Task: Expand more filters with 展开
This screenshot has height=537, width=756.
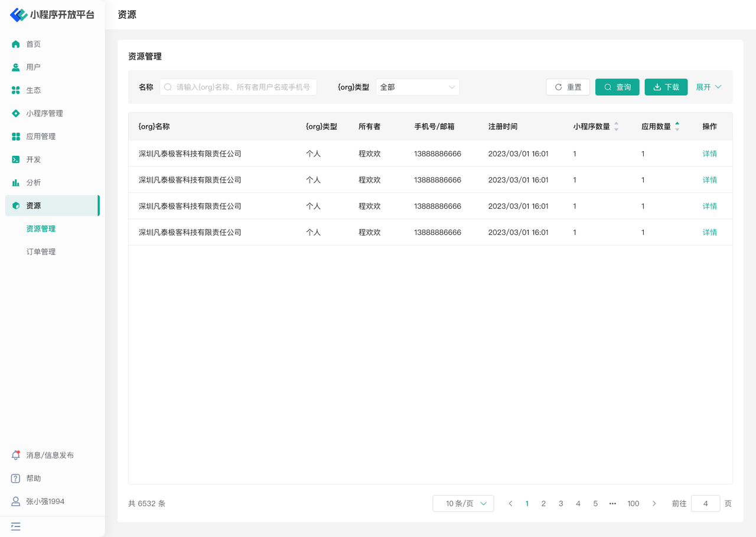Action: (x=708, y=87)
